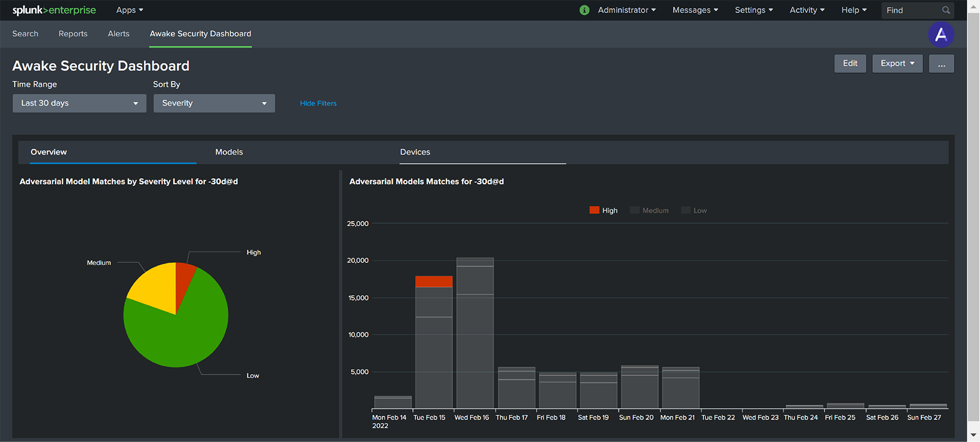
Task: Click the Sun Feb 20 bar
Action: click(x=640, y=387)
